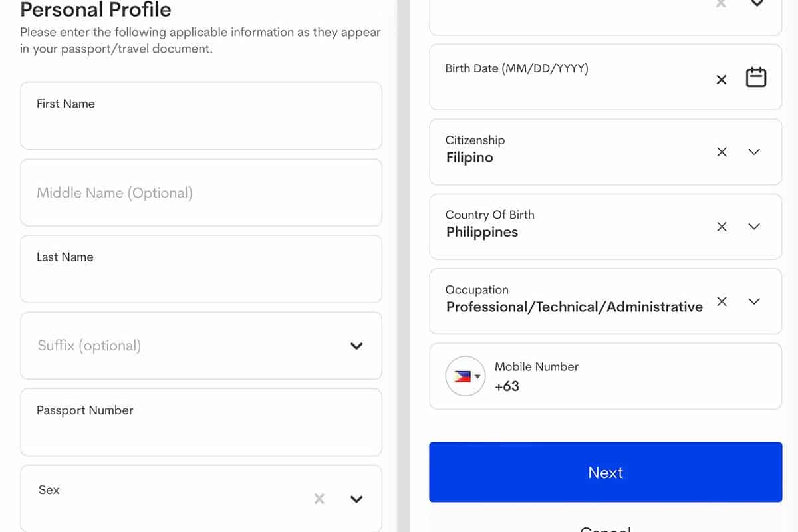Clear the Country Of Birth selection

(x=722, y=227)
